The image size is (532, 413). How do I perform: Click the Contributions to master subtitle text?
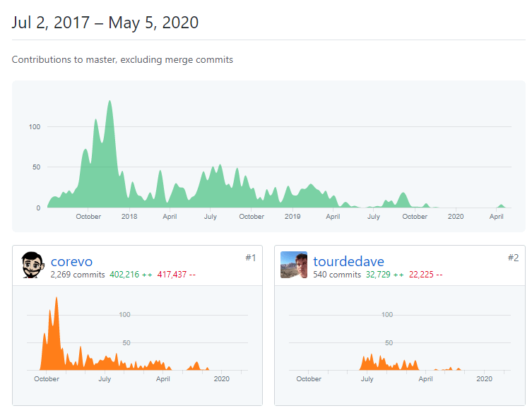coord(122,60)
